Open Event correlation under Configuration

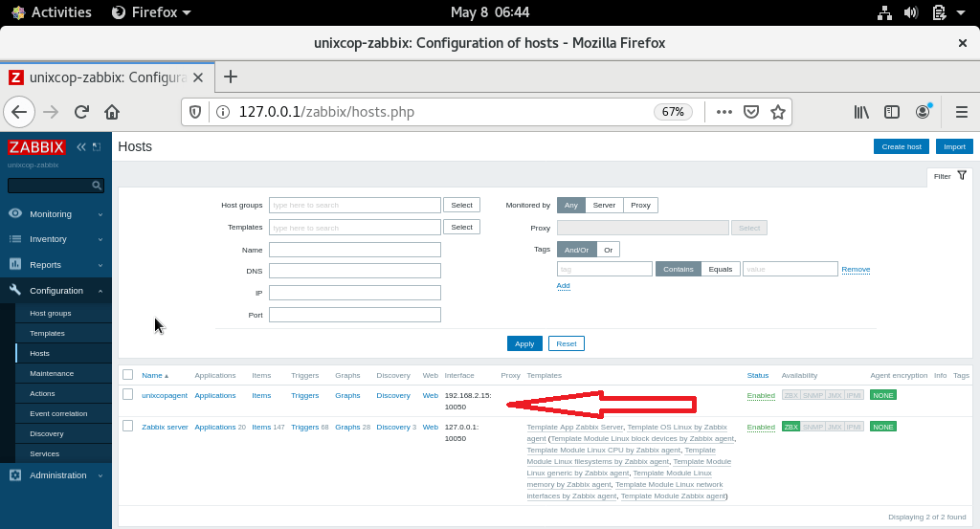coord(58,413)
